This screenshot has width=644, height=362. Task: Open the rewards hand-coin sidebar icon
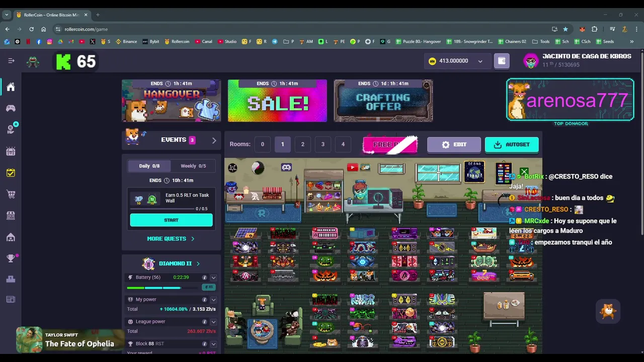click(11, 129)
